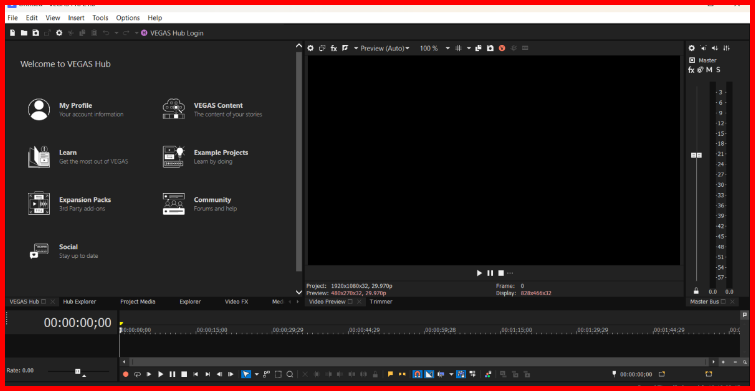Open Example Projects
755x391 pixels.
[x=206, y=156]
